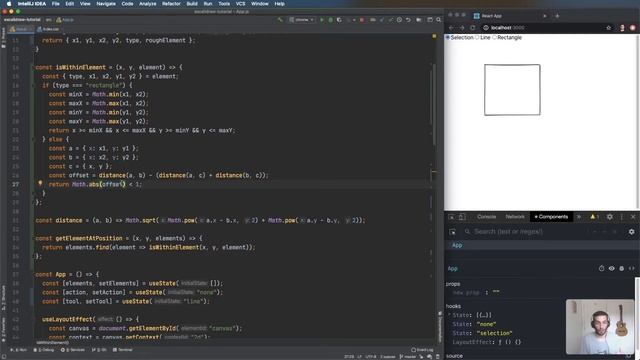The image size is (640, 360).
Task: Run the app with the green play icon
Action: (x=322, y=20)
